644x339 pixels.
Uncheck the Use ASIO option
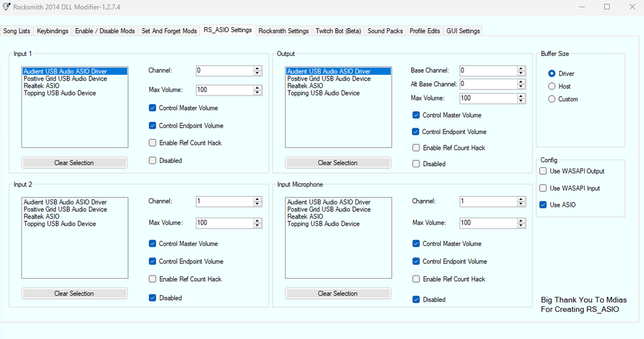(x=543, y=205)
